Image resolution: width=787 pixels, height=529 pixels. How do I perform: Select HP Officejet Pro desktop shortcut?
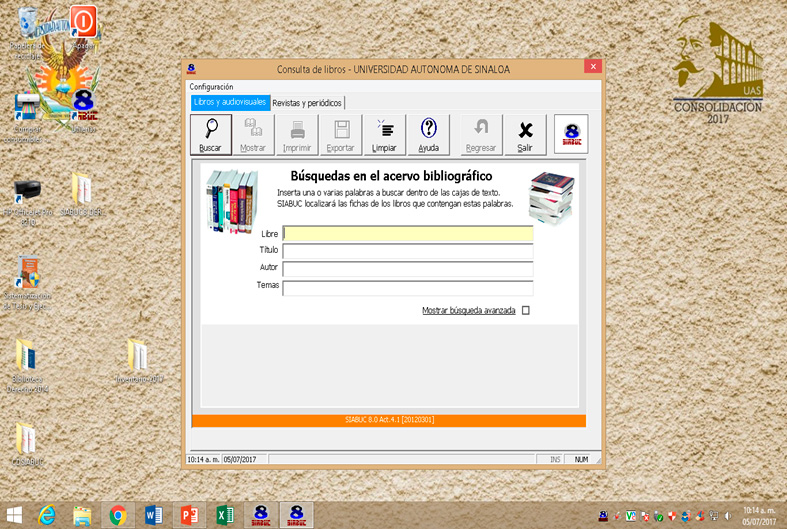[x=28, y=202]
